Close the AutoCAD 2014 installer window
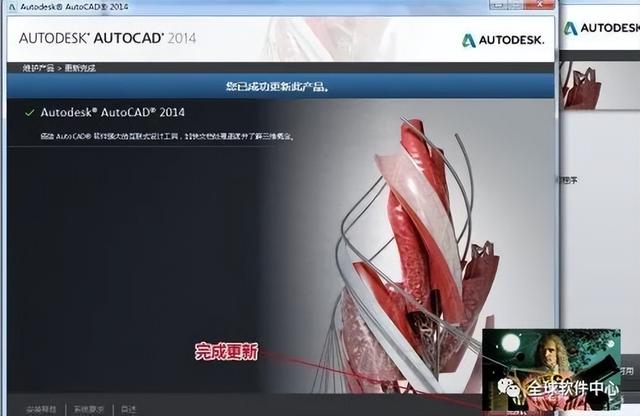This screenshot has width=640, height=416. (x=540, y=4)
